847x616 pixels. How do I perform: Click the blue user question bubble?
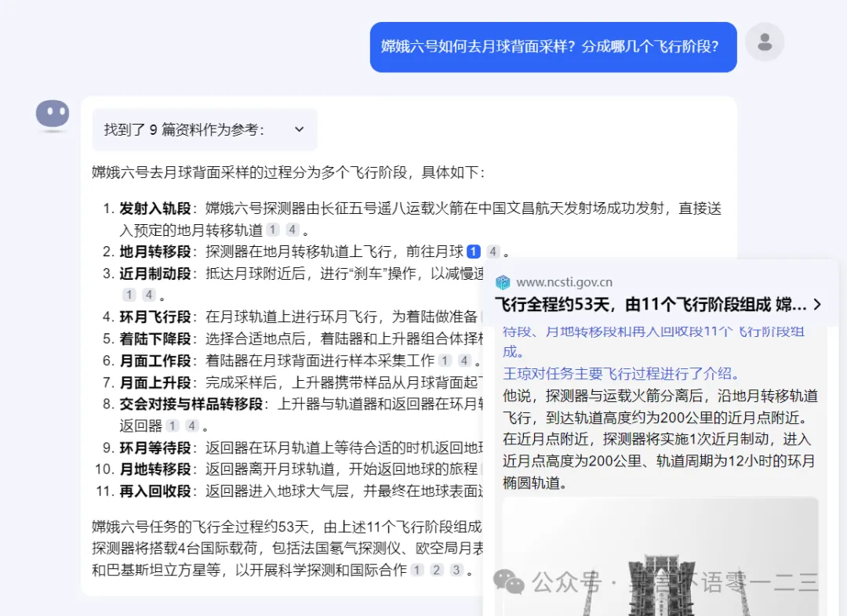click(553, 46)
